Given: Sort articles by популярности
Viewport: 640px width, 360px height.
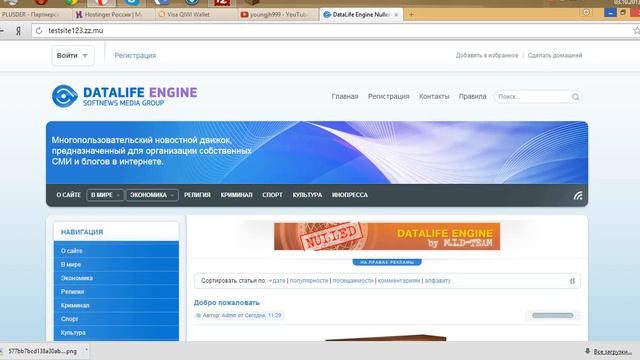Looking at the screenshot, I should point(309,281).
